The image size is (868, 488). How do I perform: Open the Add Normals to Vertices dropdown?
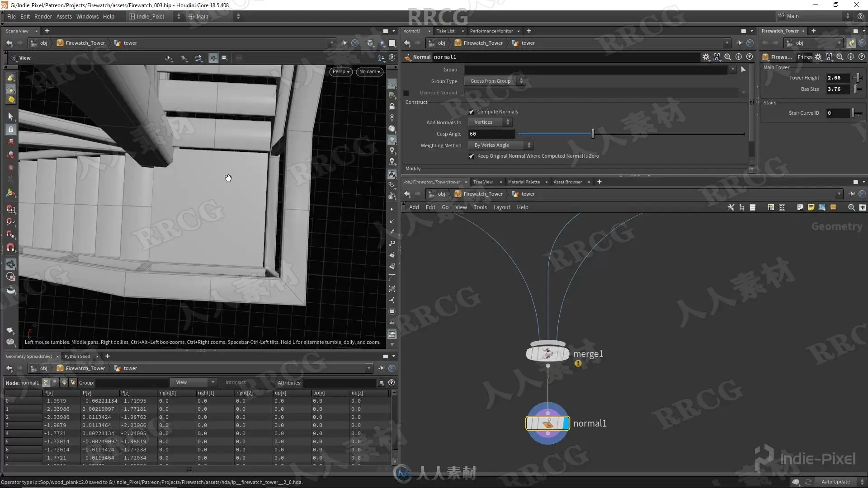coord(490,122)
